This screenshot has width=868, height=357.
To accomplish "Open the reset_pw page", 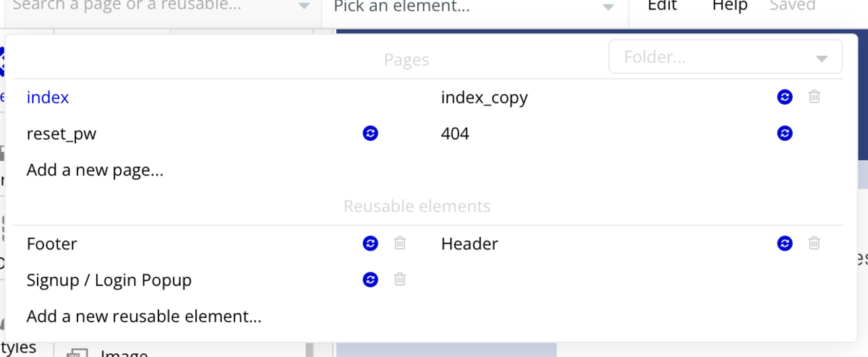I will [61, 134].
